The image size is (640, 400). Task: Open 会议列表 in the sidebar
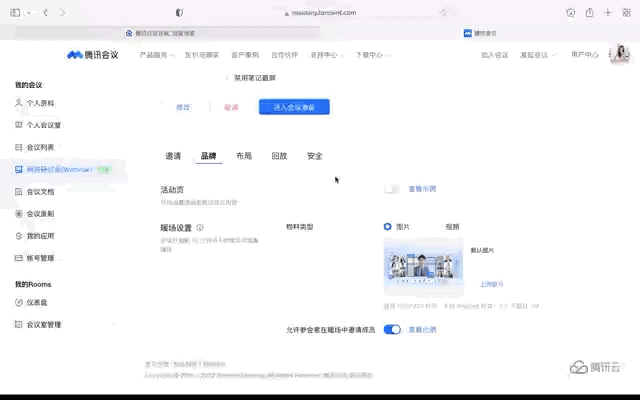tap(40, 147)
